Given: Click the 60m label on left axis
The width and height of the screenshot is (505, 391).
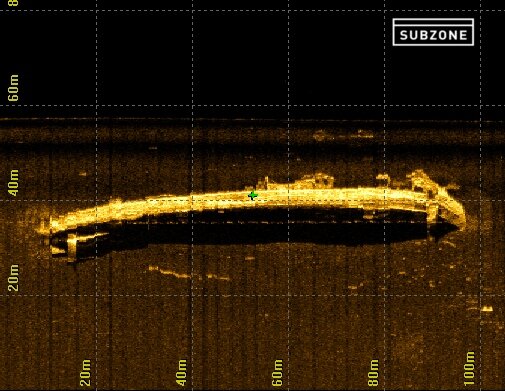Looking at the screenshot, I should point(13,88).
